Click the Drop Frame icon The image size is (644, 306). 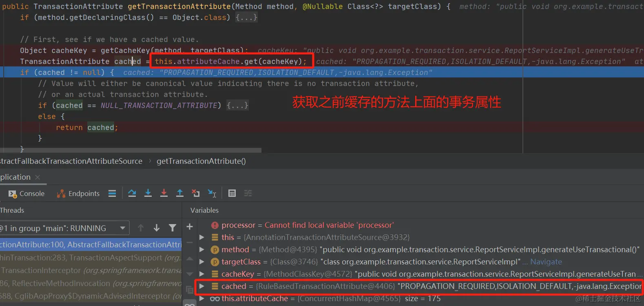[x=196, y=193]
